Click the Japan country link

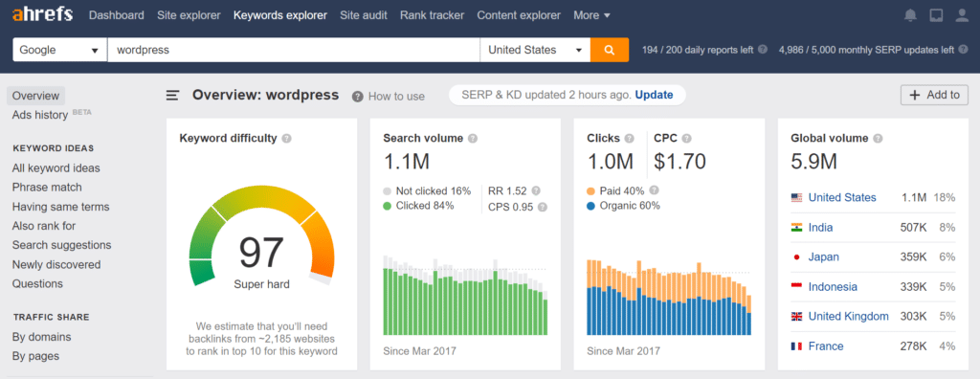(824, 257)
